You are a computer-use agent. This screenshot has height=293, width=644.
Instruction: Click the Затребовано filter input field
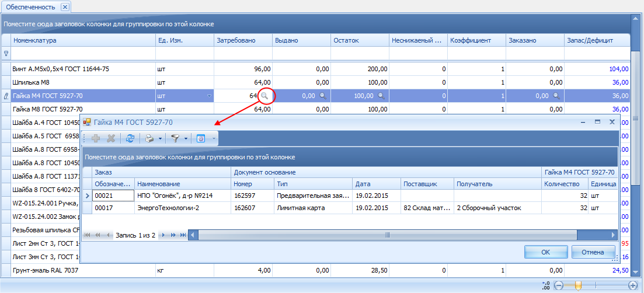pyautogui.click(x=243, y=53)
